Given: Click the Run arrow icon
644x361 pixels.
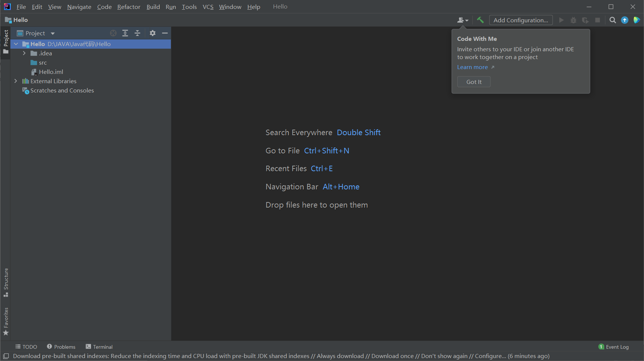Looking at the screenshot, I should [561, 20].
